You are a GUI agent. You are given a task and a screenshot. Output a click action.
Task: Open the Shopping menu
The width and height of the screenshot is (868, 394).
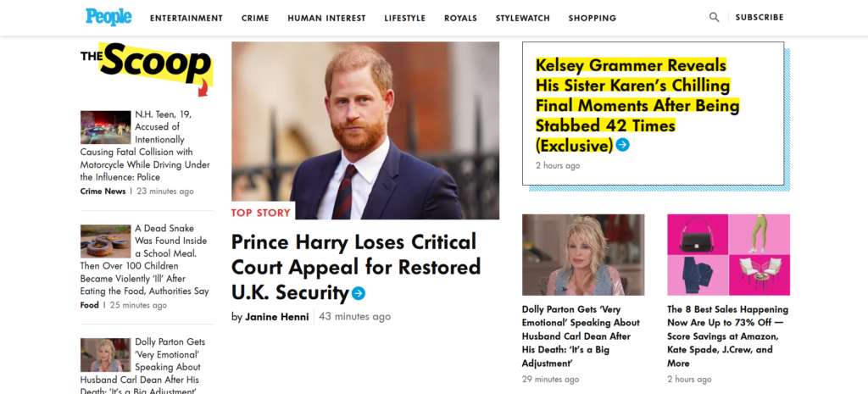coord(593,18)
